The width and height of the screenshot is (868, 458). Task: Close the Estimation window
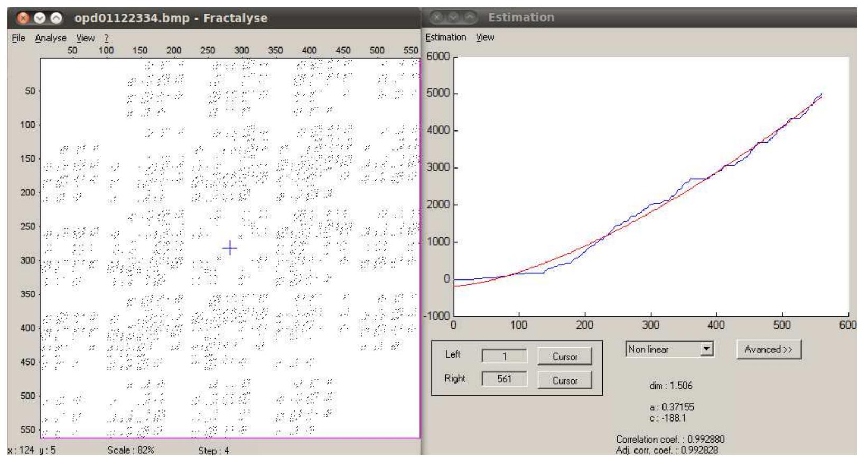click(x=437, y=17)
